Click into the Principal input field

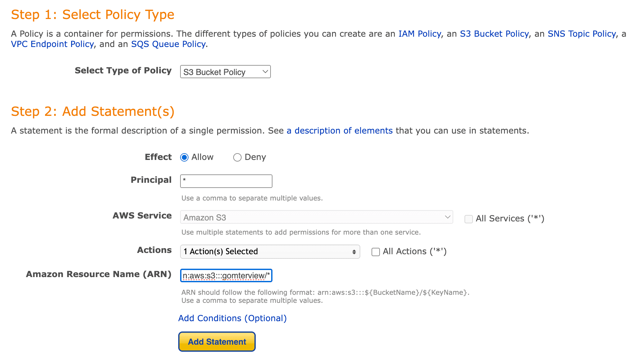(x=226, y=181)
